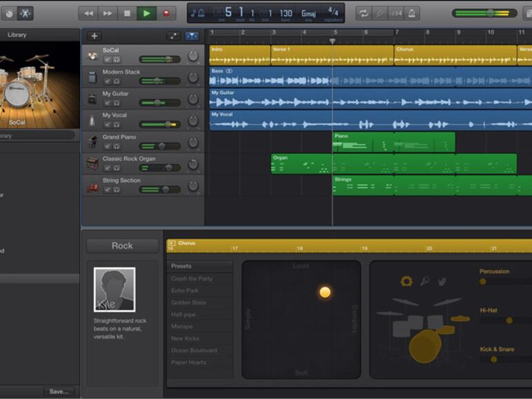
Task: Toggle the Cycle loop button
Action: tap(363, 13)
